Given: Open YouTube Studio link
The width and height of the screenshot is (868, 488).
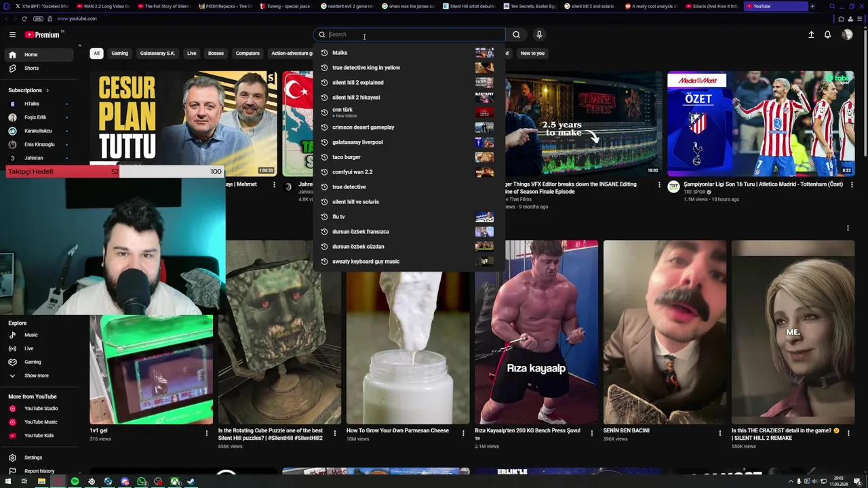Looking at the screenshot, I should click(38, 409).
